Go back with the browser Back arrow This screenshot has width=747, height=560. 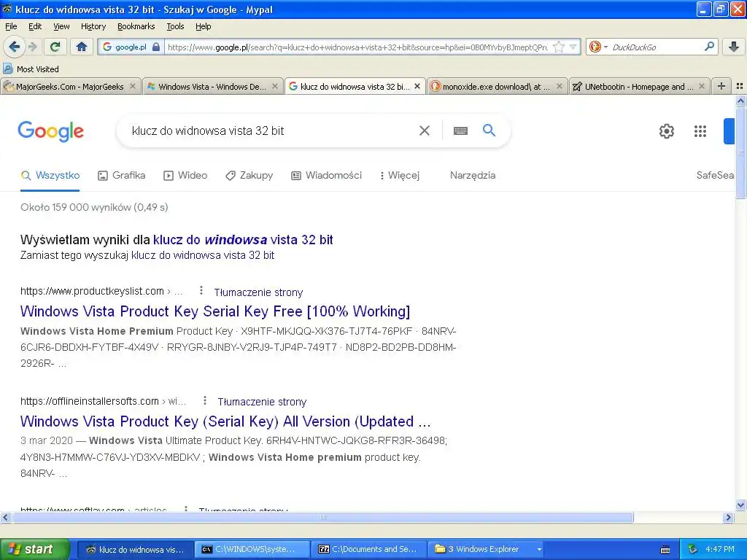[x=15, y=47]
